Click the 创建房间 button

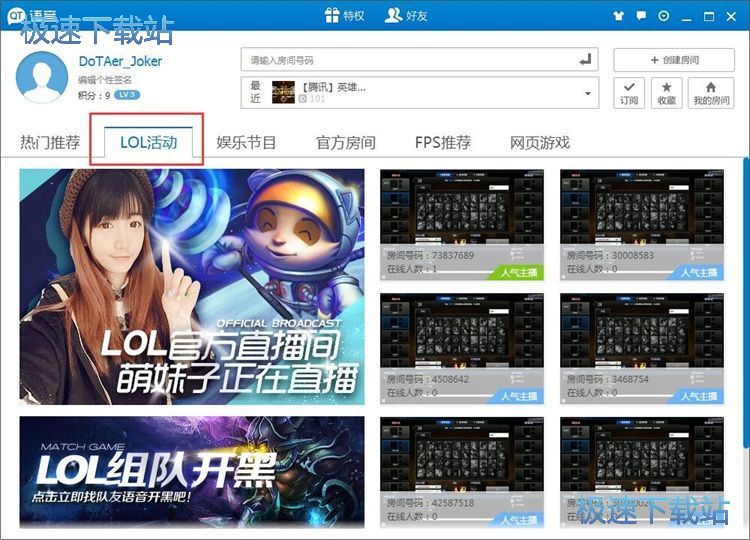coord(674,60)
